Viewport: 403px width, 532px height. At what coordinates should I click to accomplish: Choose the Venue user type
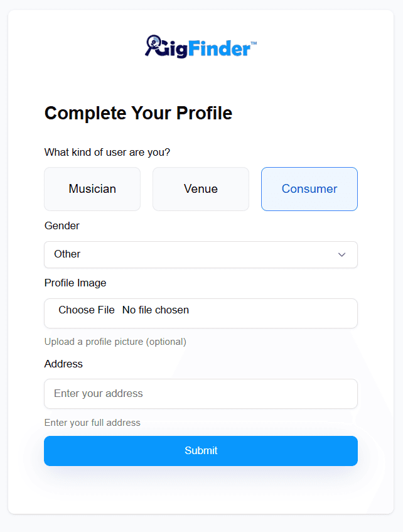click(x=201, y=189)
